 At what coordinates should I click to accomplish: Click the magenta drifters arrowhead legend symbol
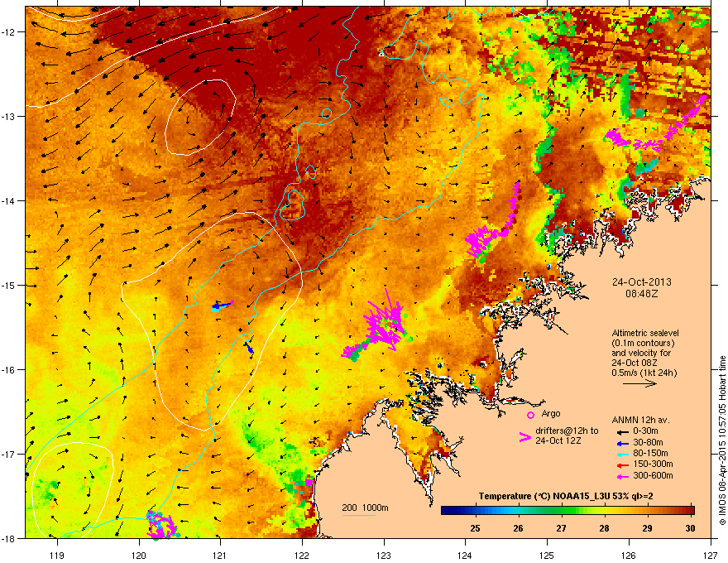[x=524, y=436]
